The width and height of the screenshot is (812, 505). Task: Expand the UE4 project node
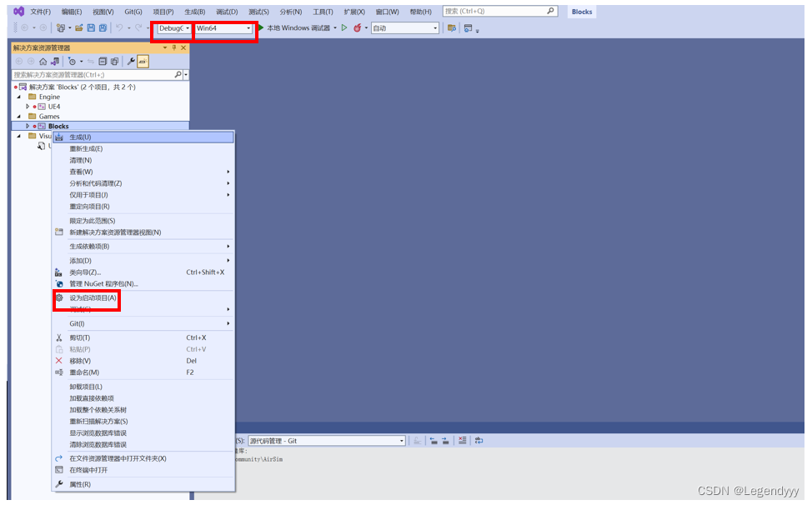click(x=28, y=107)
